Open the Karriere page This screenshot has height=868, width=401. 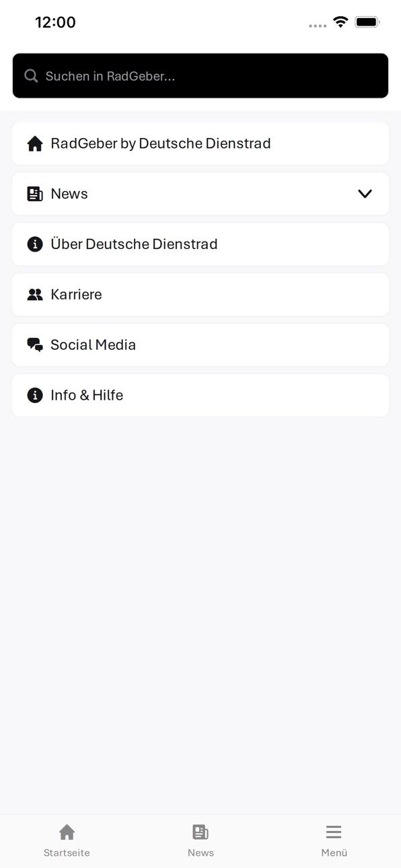(200, 295)
